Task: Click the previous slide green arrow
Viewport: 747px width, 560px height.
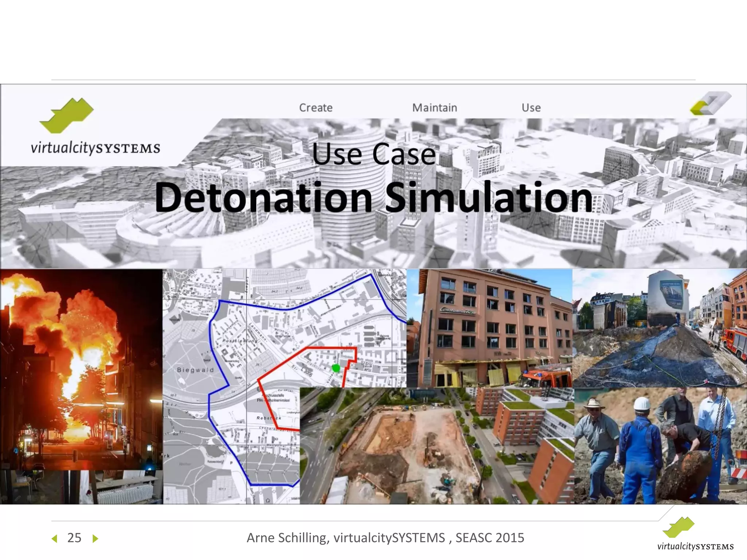Action: pyautogui.click(x=55, y=538)
